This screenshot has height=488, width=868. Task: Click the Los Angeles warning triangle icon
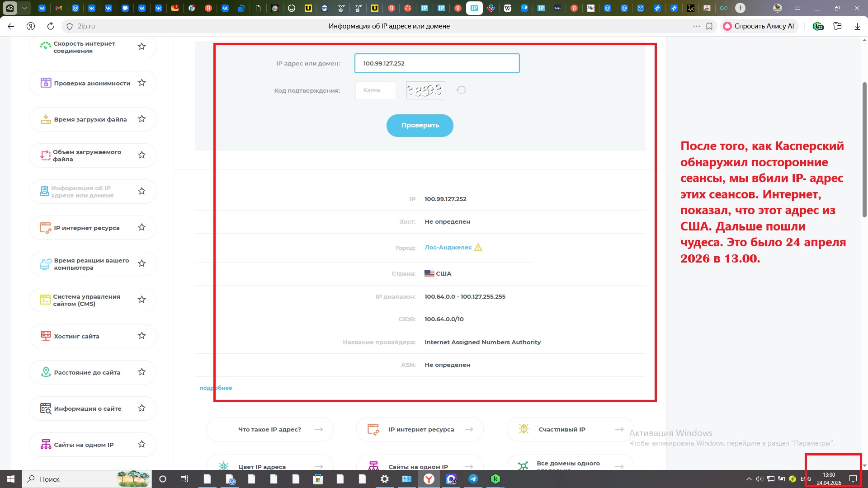[478, 247]
